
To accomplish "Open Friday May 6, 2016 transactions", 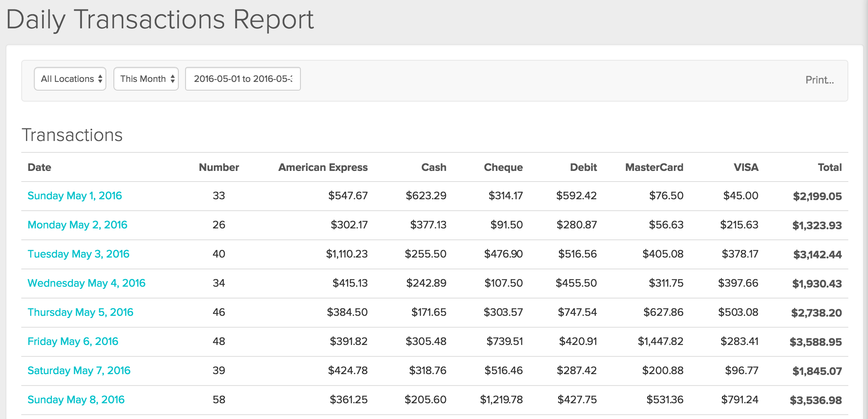I will pyautogui.click(x=73, y=341).
